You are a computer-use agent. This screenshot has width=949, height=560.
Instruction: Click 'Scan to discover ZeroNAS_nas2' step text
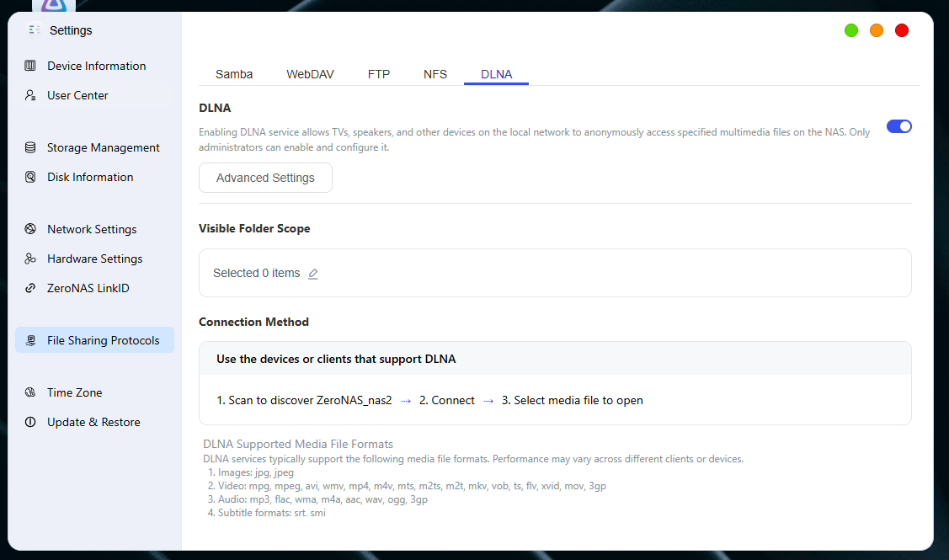tap(305, 400)
